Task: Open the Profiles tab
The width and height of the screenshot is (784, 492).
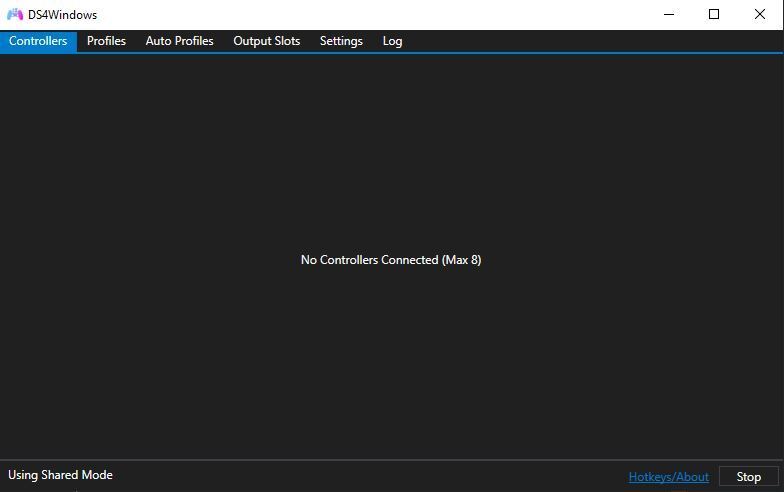Action: [x=106, y=41]
